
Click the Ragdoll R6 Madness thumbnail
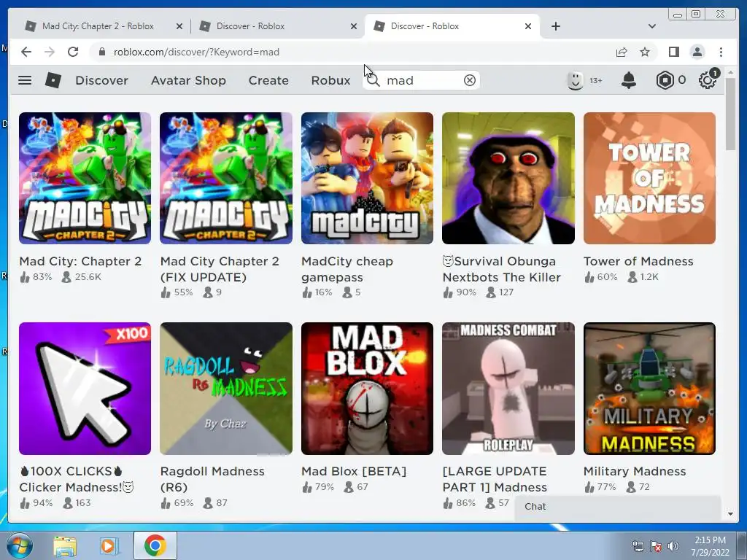click(226, 389)
